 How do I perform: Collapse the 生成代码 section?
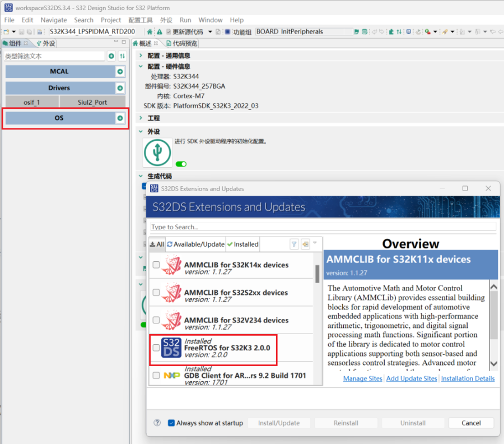141,176
